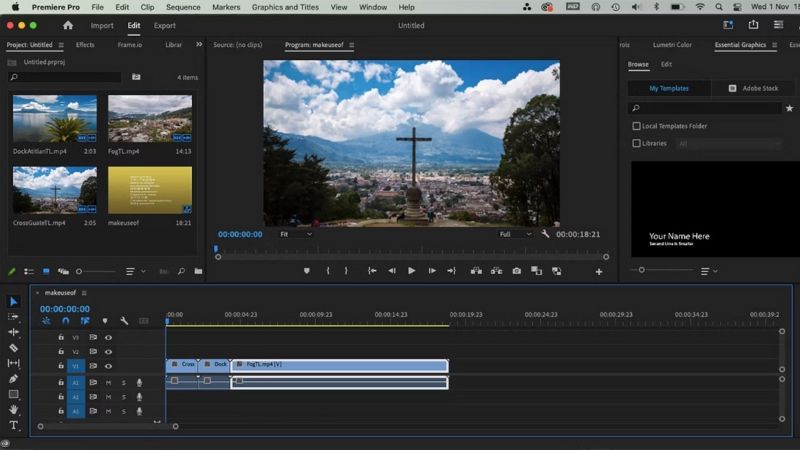Switch to the Import workspace

click(x=102, y=26)
